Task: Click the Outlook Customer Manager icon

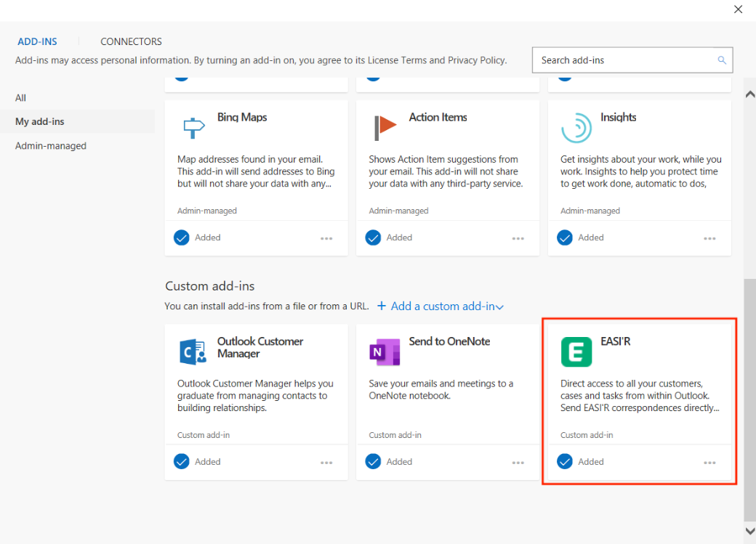Action: pos(193,352)
